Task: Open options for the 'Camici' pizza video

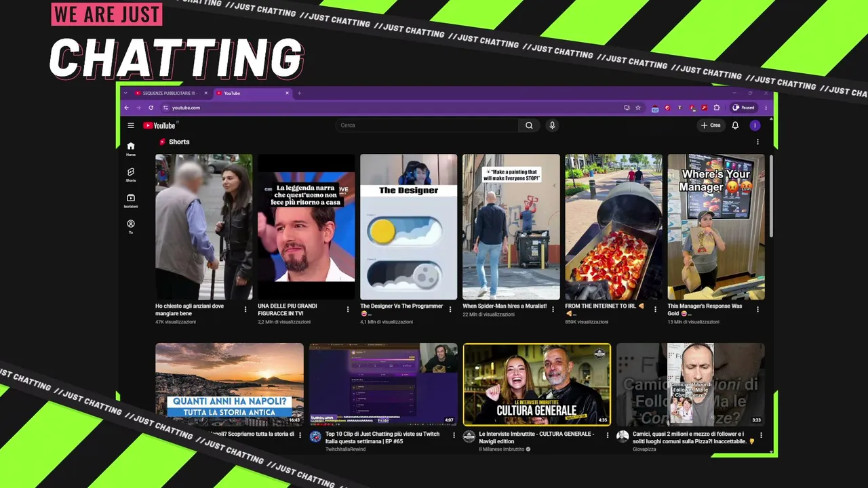Action: tap(761, 435)
